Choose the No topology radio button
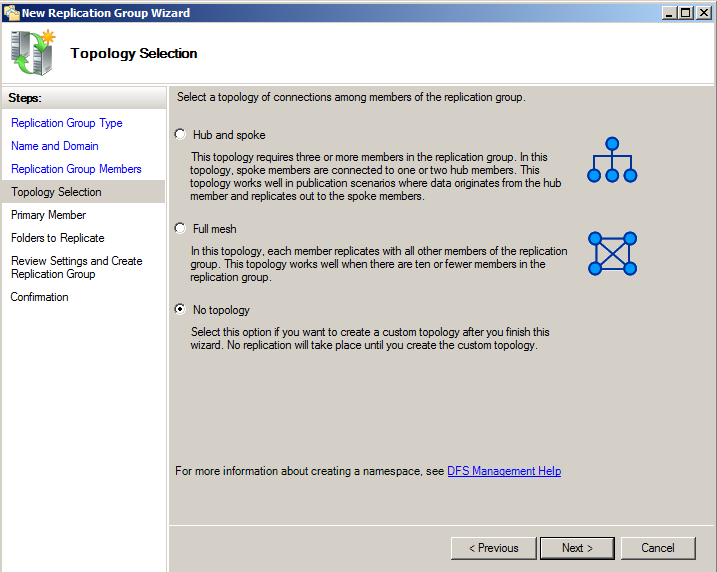Viewport: 717px width, 572px height. point(180,310)
